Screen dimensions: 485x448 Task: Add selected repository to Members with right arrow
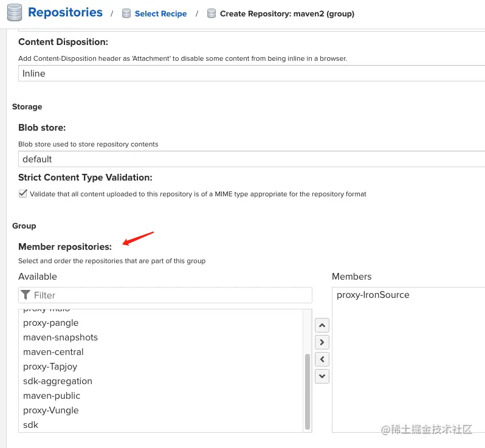point(322,342)
